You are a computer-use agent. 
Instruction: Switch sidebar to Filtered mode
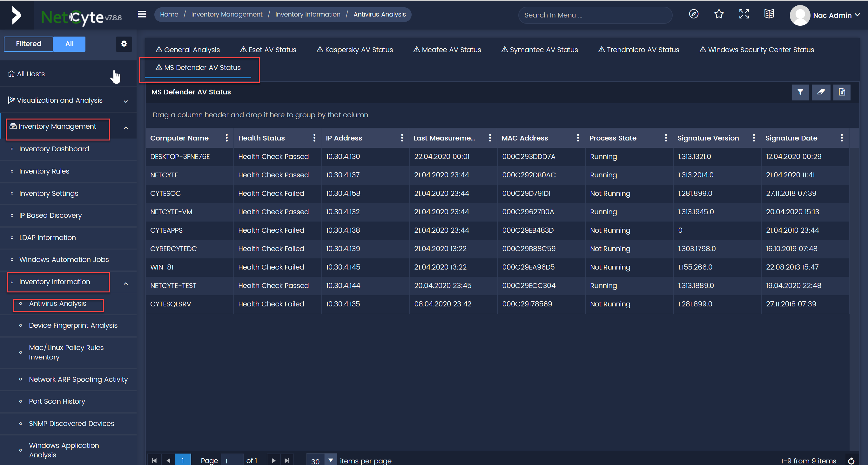pyautogui.click(x=29, y=44)
